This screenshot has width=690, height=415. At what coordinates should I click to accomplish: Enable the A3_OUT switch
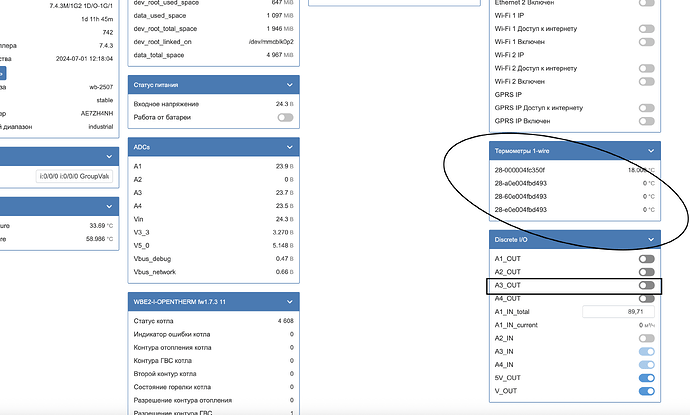tap(646, 285)
